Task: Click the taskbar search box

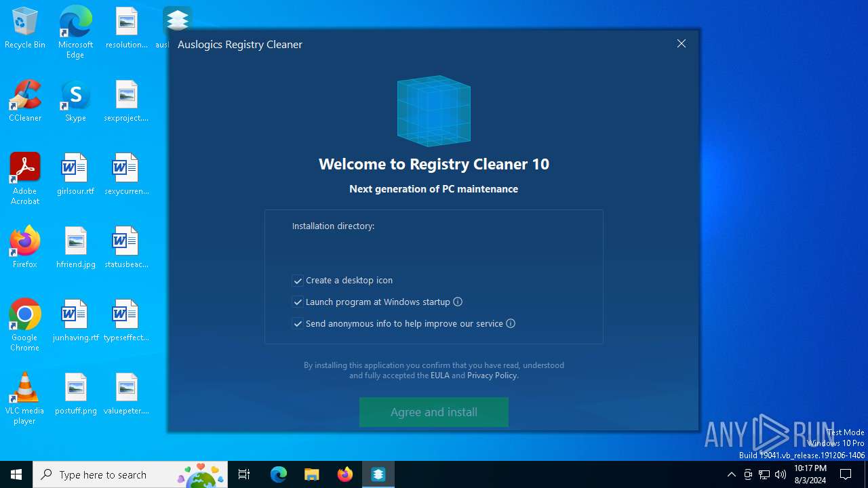Action: 131,474
